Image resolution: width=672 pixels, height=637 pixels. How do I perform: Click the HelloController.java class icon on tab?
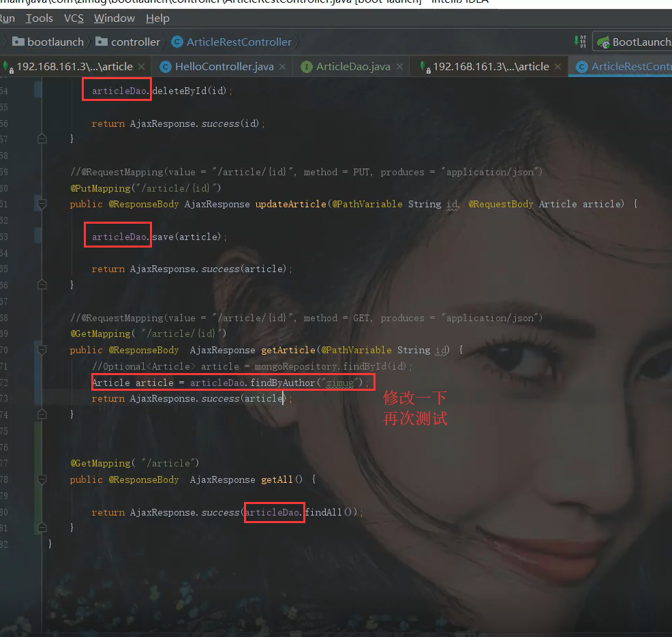point(166,67)
